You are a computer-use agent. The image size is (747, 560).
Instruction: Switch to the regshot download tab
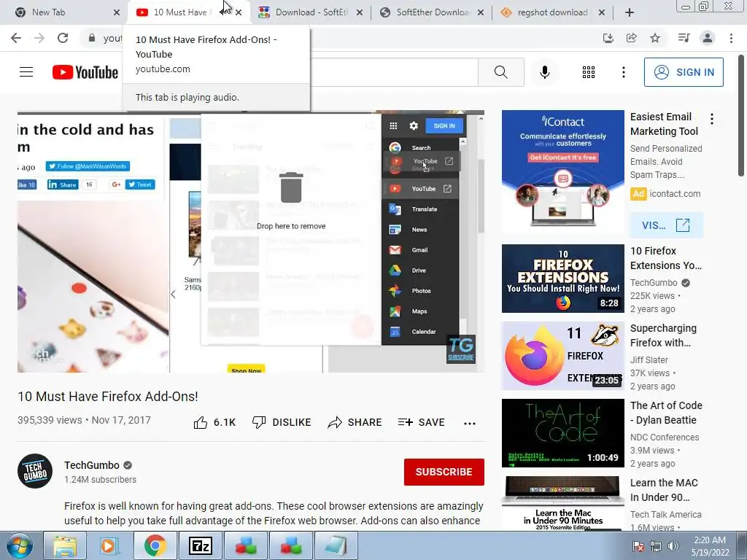coord(553,12)
